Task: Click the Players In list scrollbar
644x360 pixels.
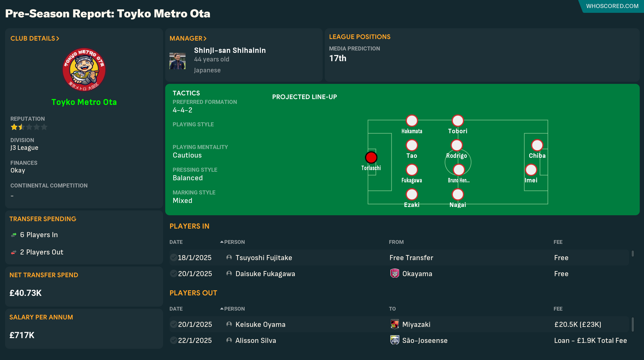Action: [x=633, y=253]
